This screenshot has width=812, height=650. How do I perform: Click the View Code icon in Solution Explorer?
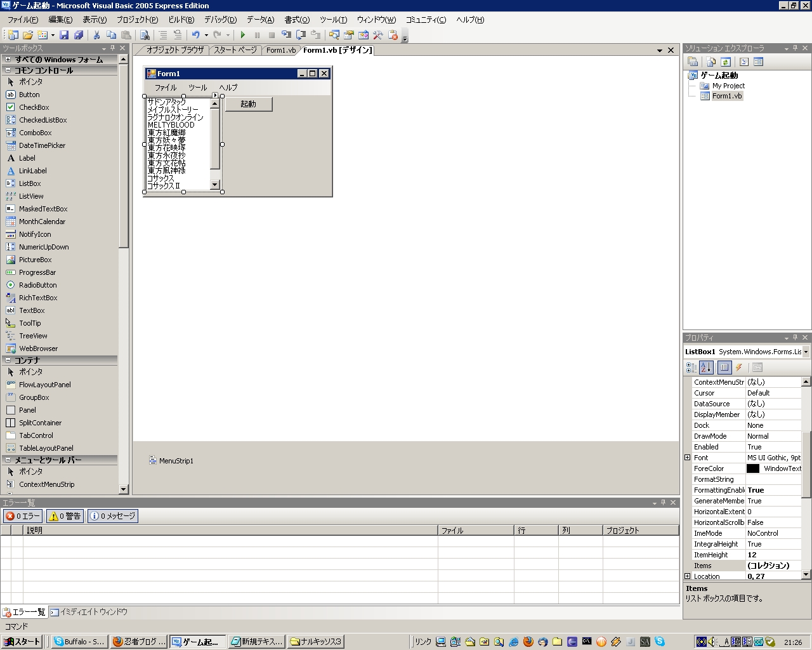[744, 62]
